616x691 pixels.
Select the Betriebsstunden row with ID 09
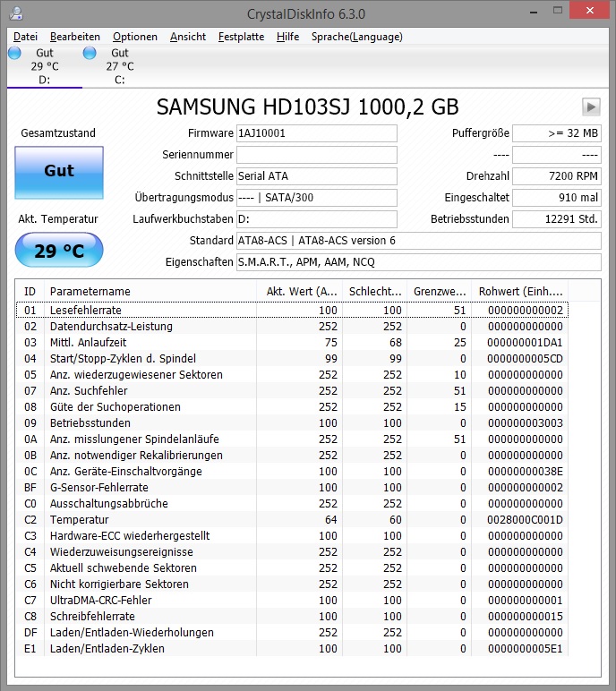click(x=293, y=423)
